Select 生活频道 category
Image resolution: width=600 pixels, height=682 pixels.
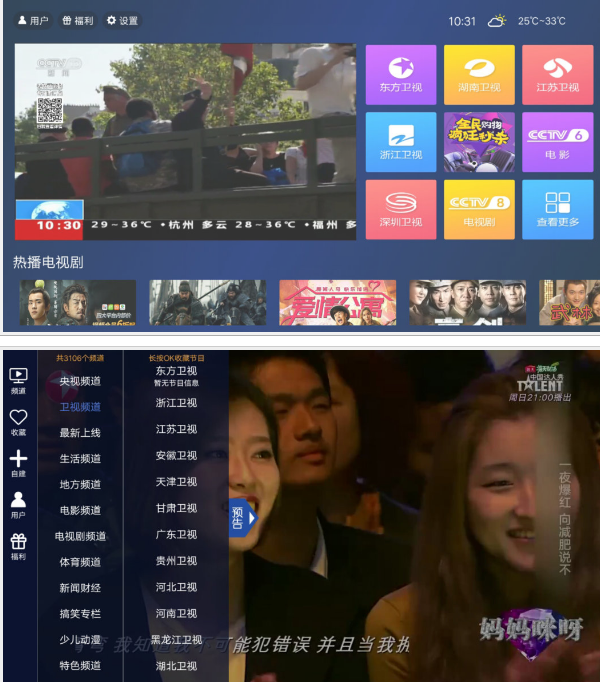click(x=80, y=459)
